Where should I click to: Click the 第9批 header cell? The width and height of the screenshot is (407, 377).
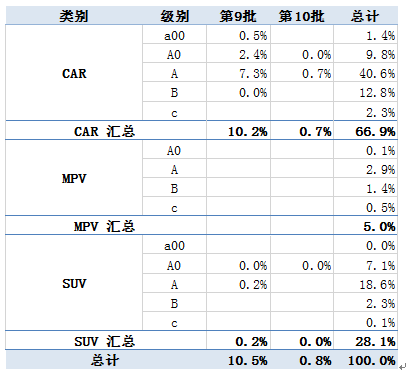click(238, 16)
